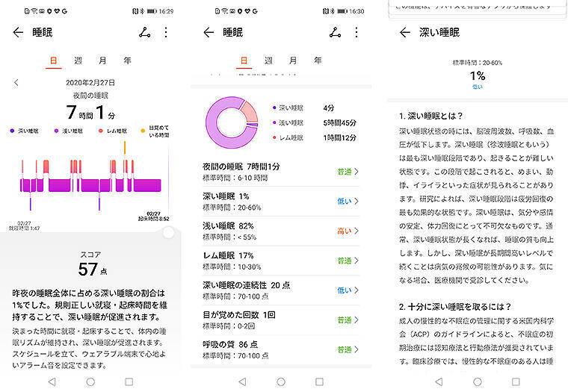
Task: Go back from the 深い睡眠 screen
Action: (405, 32)
